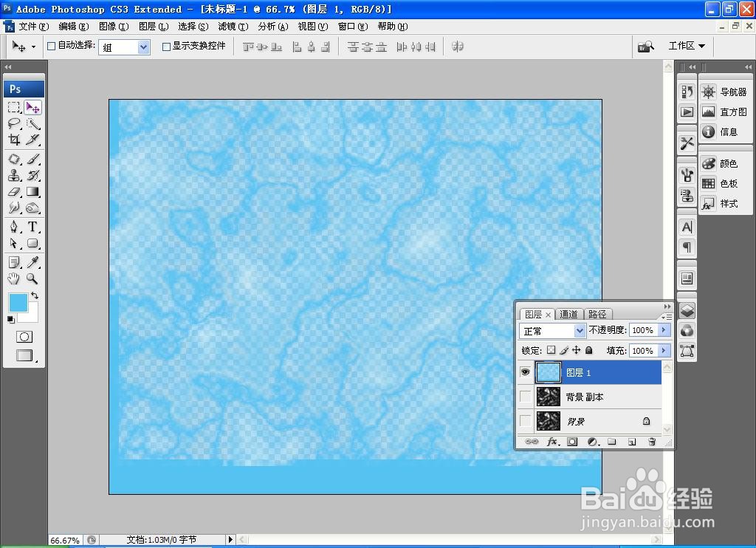Select the Magic Wand tool
The image size is (756, 548).
(x=32, y=123)
